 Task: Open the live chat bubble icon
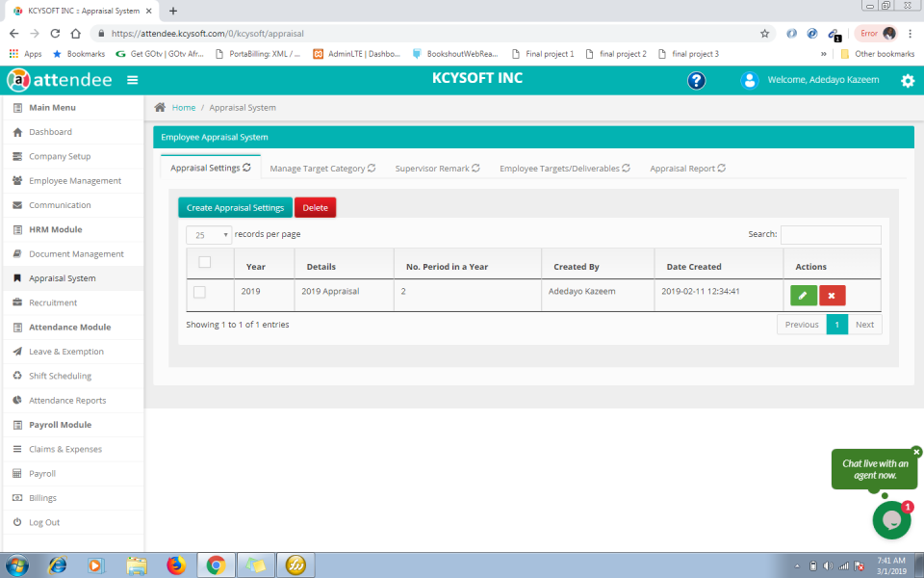point(891,519)
